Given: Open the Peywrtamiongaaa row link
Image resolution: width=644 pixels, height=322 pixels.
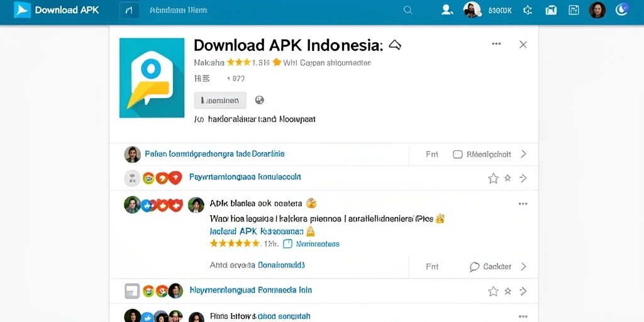Looking at the screenshot, I should [245, 177].
